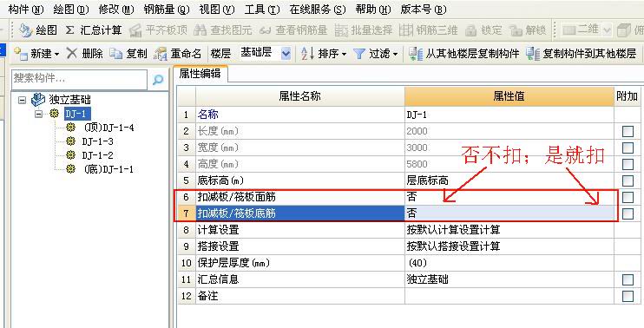Toggle 附加 checkbox for 扣减板/筏板底筋
Image resolution: width=644 pixels, height=328 pixels.
pyautogui.click(x=628, y=213)
